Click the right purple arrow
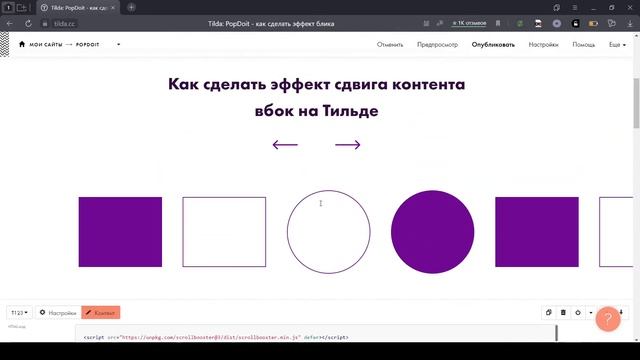 348,144
